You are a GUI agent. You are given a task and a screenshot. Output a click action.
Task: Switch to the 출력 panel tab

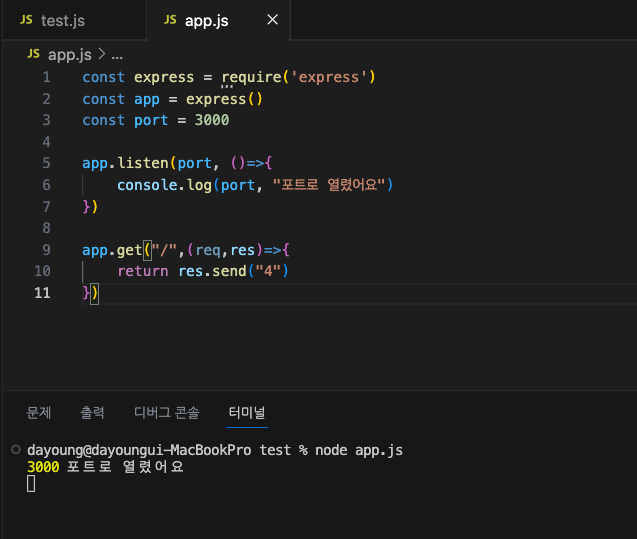(92, 413)
